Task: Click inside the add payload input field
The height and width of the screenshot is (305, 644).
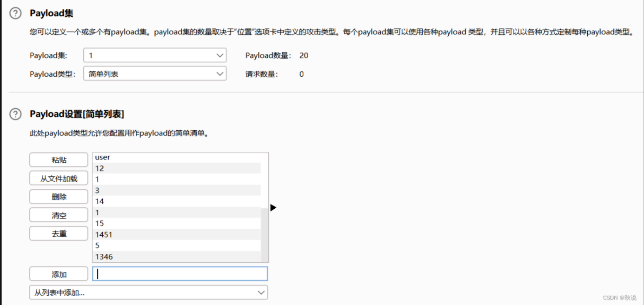Action: [x=179, y=273]
